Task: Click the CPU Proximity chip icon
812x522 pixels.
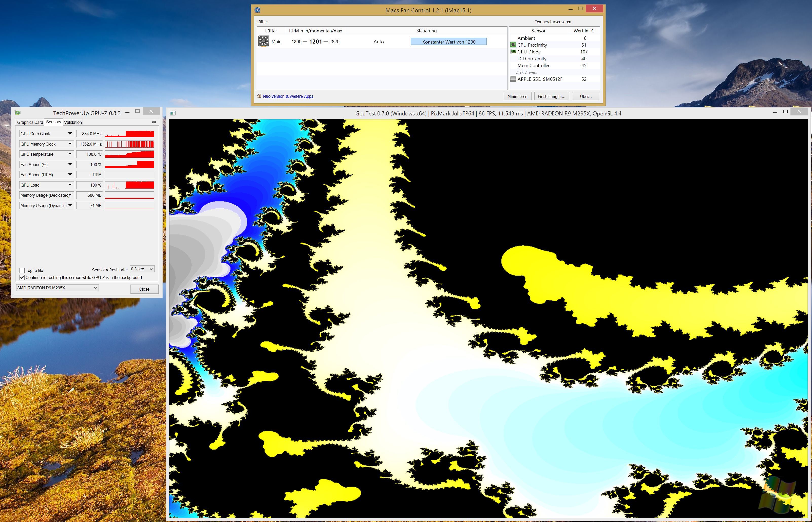Action: click(x=513, y=45)
